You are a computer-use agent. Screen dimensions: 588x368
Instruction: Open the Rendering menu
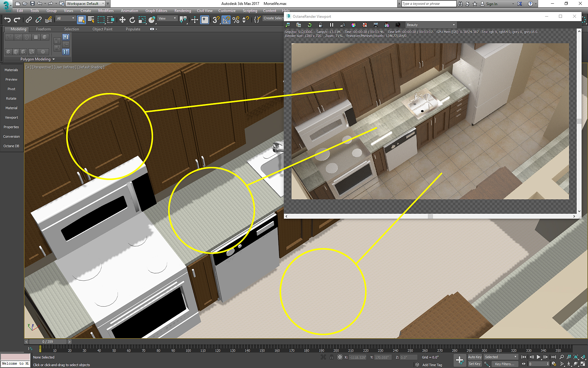tap(183, 11)
